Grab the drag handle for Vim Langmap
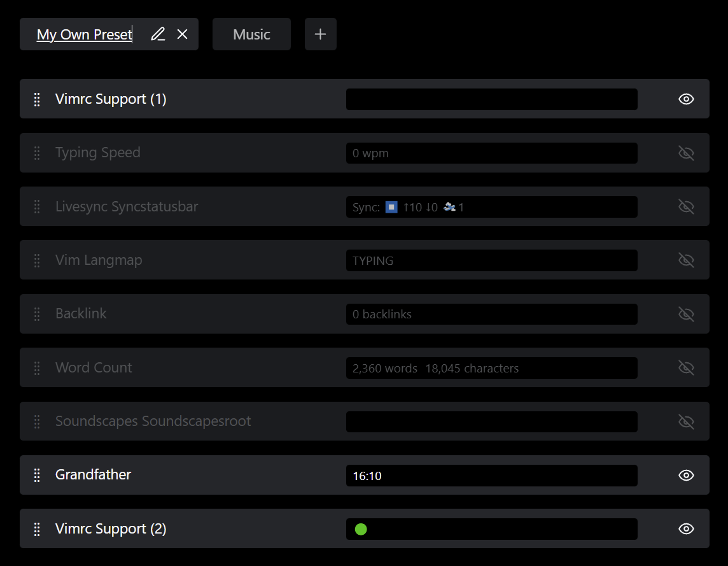This screenshot has width=728, height=566. (37, 260)
